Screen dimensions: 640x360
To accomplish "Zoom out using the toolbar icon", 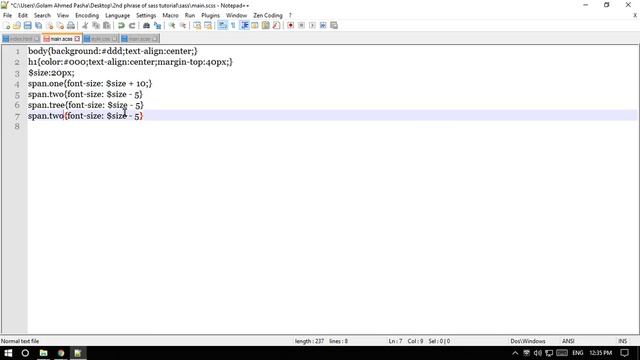I will 182,25.
